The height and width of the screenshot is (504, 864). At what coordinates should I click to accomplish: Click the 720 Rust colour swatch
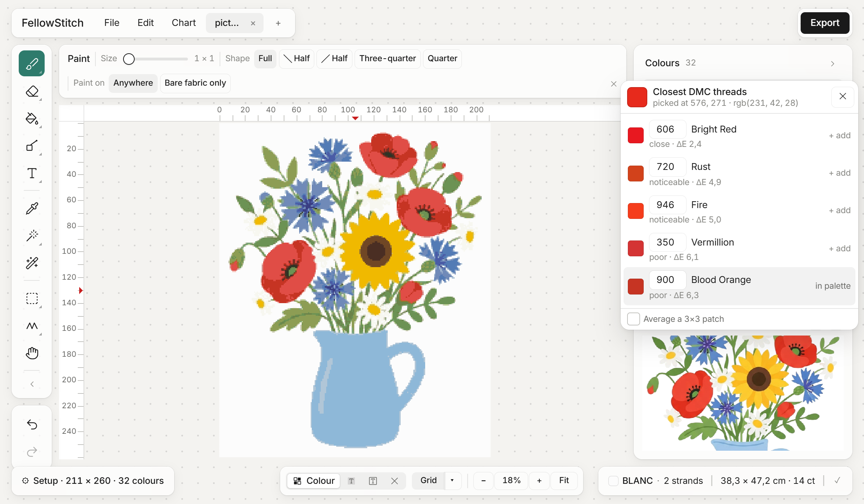(636, 174)
